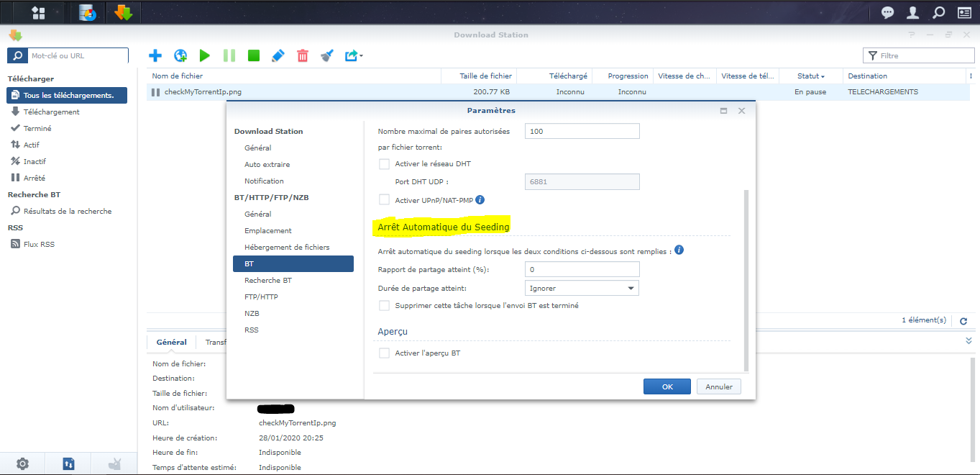Image resolution: width=980 pixels, height=475 pixels.
Task: Show 'Tous les téléchargements' in sidebar
Action: click(x=67, y=96)
